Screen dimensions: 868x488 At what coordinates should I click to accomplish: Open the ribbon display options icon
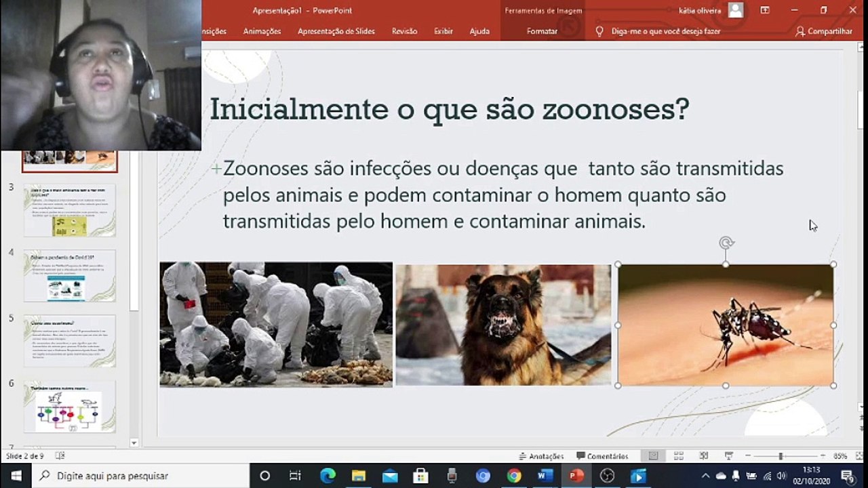pyautogui.click(x=765, y=10)
